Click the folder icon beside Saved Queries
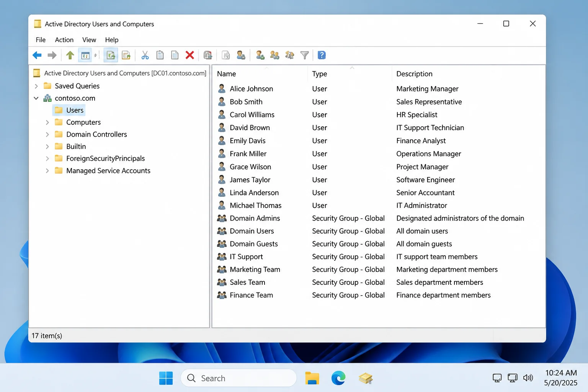The width and height of the screenshot is (588, 392). 47,86
